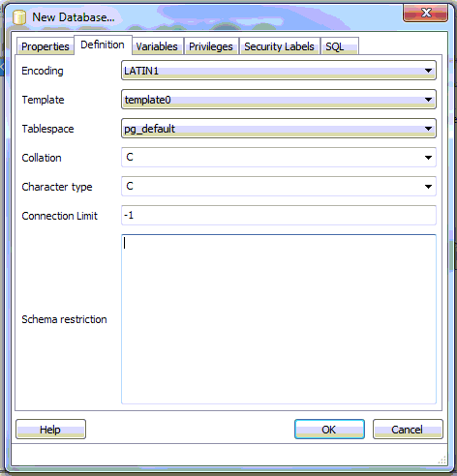This screenshot has height=476, width=457.
Task: Click the Cancel button
Action: point(408,430)
